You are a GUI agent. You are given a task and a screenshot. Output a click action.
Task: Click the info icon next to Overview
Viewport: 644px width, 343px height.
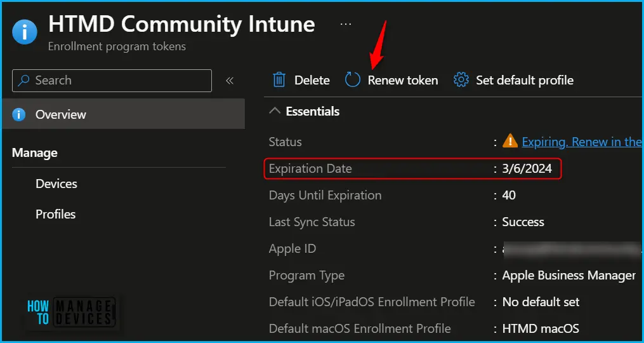coord(19,114)
